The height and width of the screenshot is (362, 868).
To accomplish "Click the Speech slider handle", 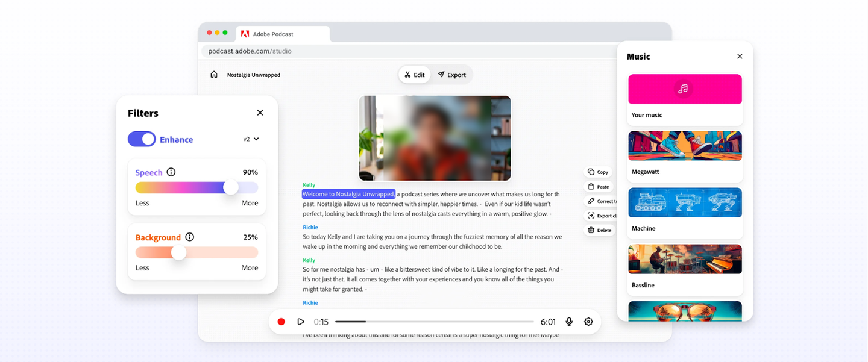I will coord(231,187).
